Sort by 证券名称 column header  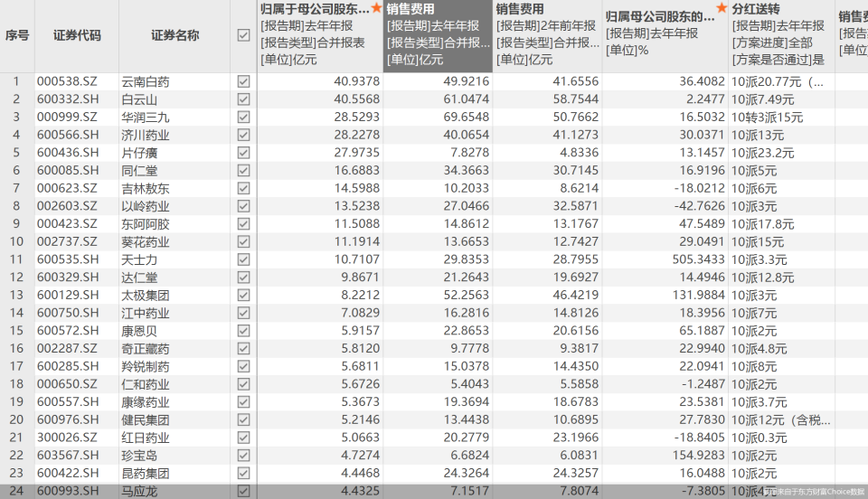(175, 35)
